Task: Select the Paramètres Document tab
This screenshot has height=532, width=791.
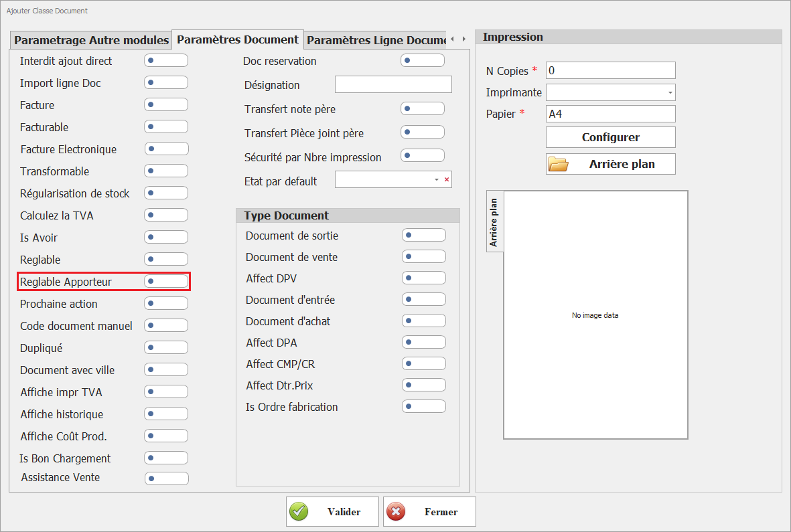Action: click(238, 39)
